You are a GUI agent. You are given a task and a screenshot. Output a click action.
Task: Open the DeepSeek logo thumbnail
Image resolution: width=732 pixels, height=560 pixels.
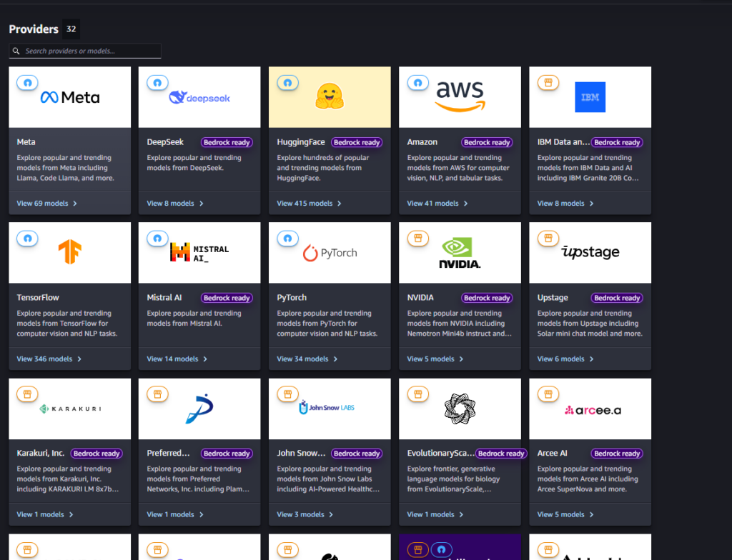(x=199, y=97)
